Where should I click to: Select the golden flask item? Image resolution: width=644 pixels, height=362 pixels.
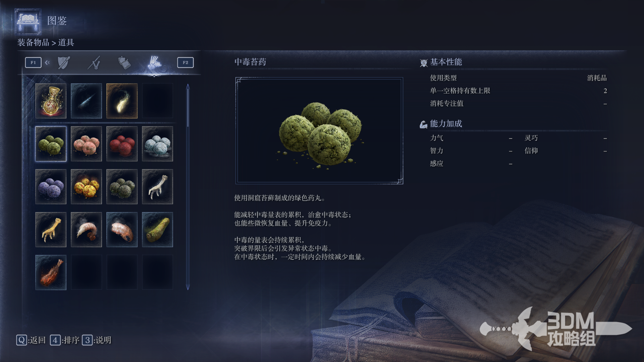(51, 101)
